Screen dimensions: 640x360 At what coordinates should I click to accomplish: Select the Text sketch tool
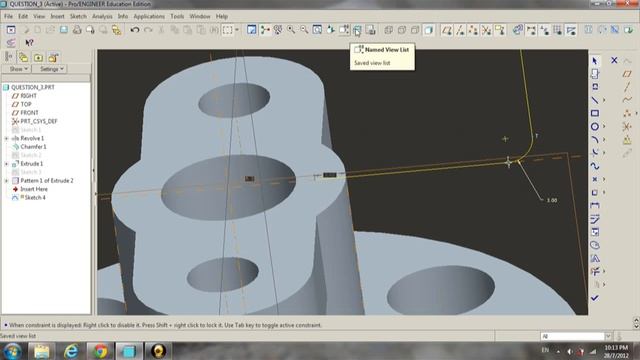(595, 258)
